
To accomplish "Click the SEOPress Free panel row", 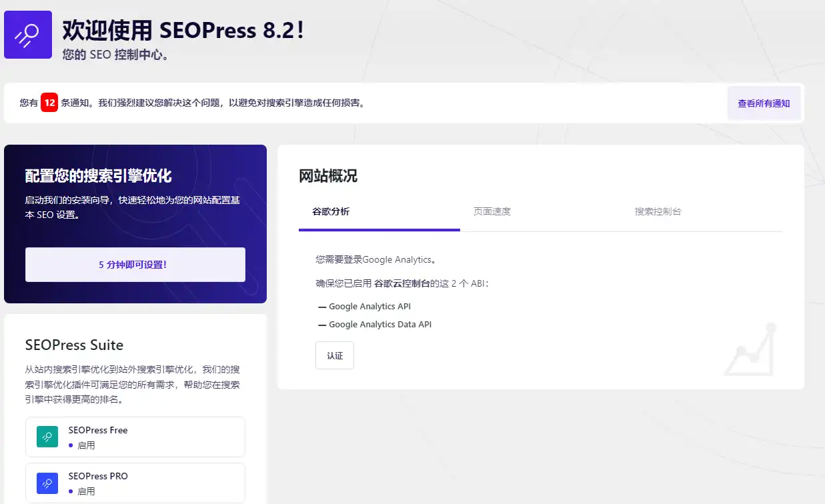I will tap(135, 436).
